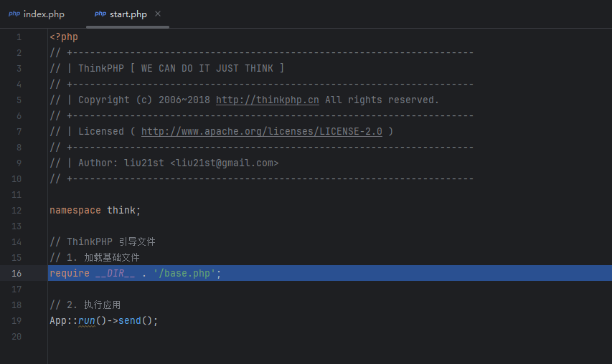Click line number 19 in the gutter
Viewport: 612px width, 364px height.
17,321
